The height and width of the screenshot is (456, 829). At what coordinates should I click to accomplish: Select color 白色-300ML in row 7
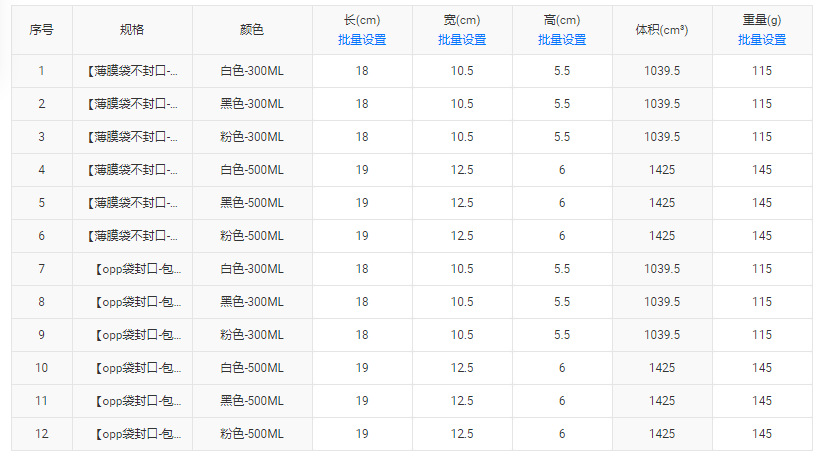(x=252, y=269)
